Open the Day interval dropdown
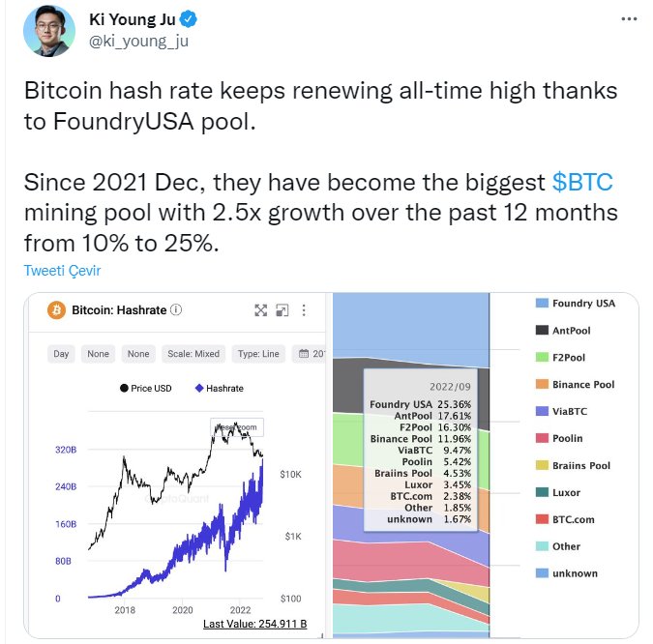The width and height of the screenshot is (653, 644). coord(61,354)
